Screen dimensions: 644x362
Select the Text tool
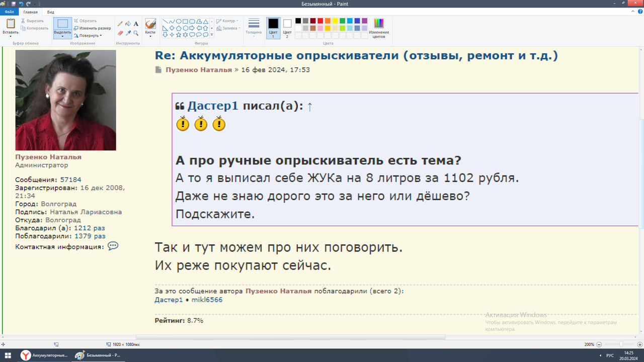(x=135, y=24)
